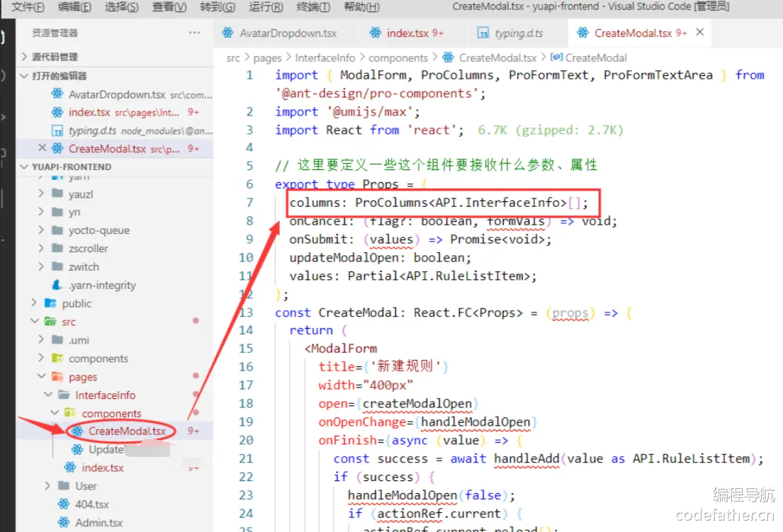Close the CreateModal.tsx editor tab
The width and height of the screenshot is (783, 532).
pyautogui.click(x=699, y=32)
